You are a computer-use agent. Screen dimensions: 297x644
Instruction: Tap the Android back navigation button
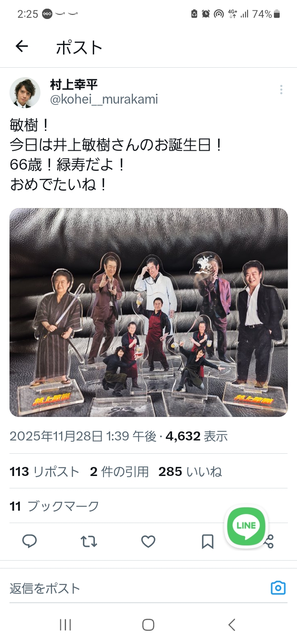(x=232, y=625)
